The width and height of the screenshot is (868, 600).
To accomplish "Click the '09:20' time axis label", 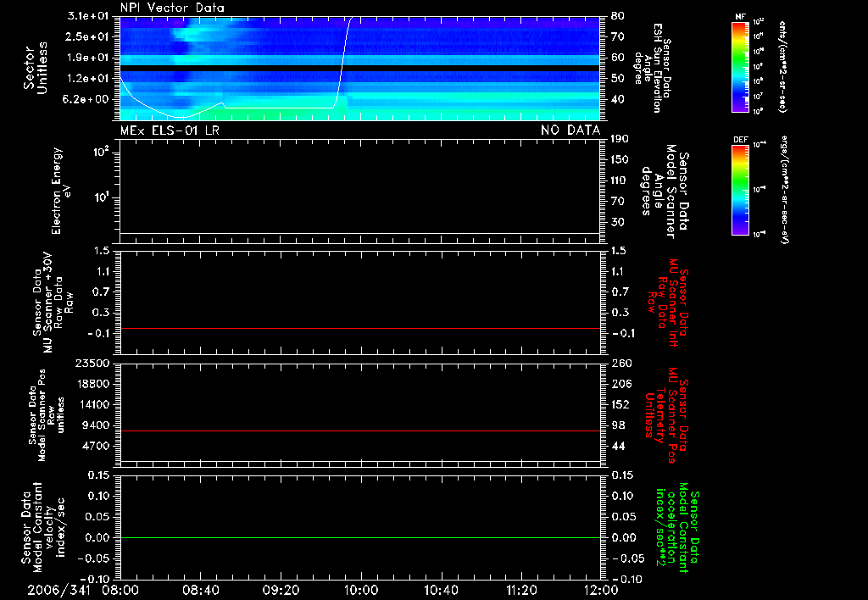I will (x=281, y=590).
